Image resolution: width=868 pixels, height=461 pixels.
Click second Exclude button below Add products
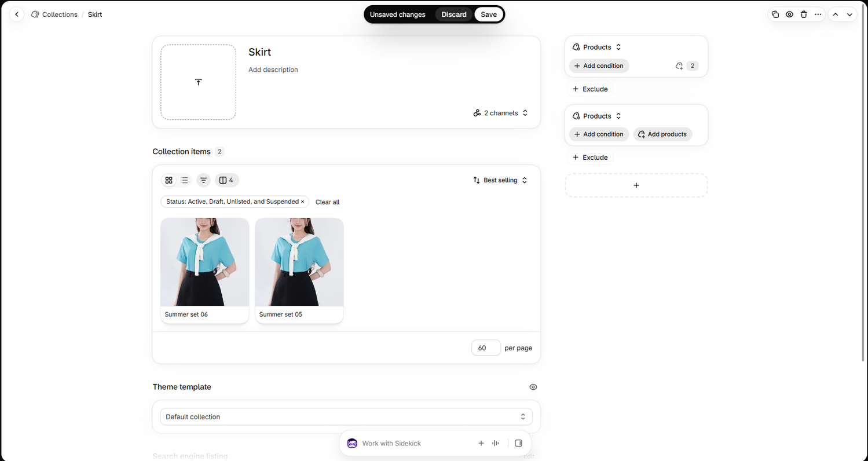pyautogui.click(x=590, y=158)
